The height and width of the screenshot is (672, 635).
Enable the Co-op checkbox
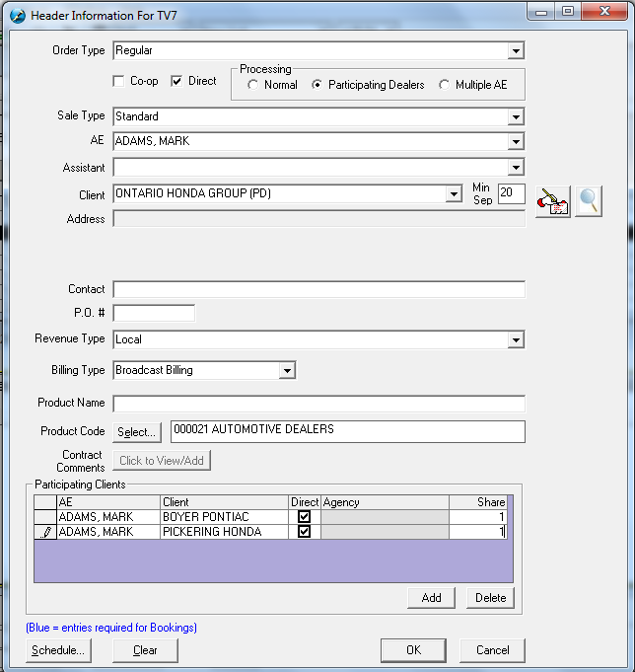[x=119, y=81]
